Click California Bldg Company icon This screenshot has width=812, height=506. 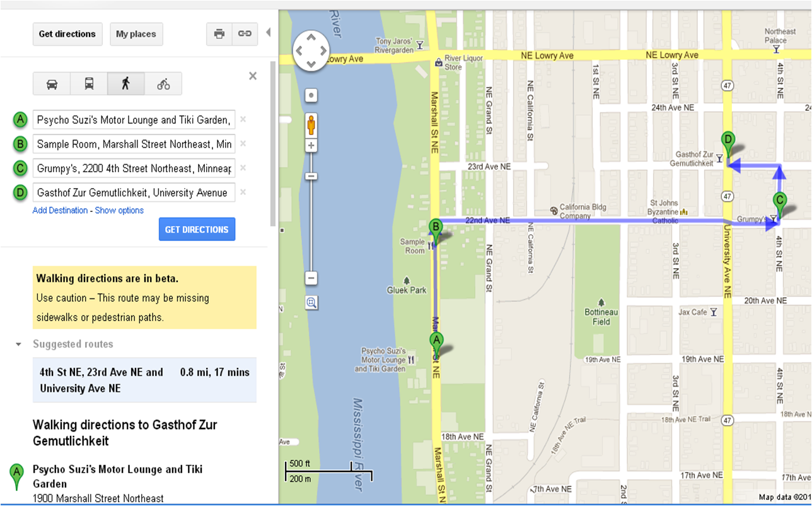pos(554,210)
